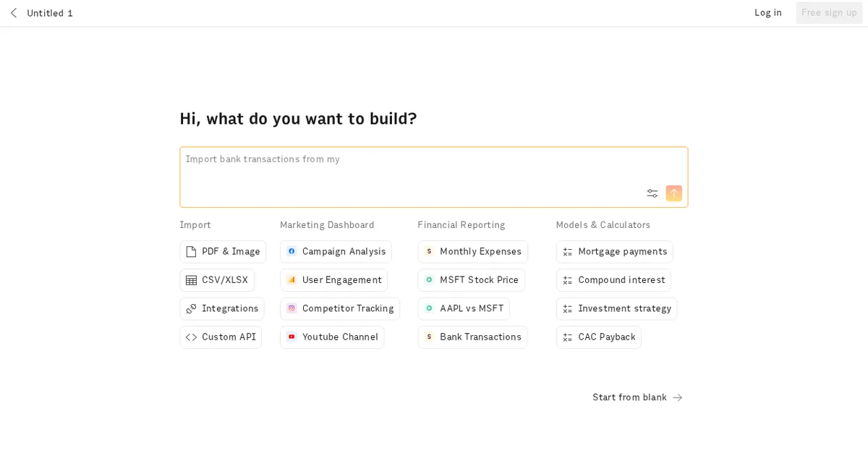
Task: Pick the CAC Payback model
Action: click(x=599, y=337)
